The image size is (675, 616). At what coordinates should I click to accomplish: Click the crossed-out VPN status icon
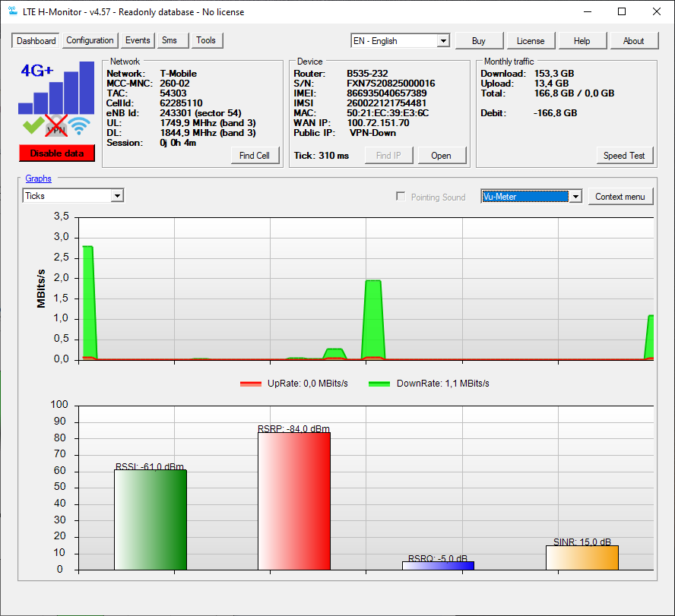point(56,125)
